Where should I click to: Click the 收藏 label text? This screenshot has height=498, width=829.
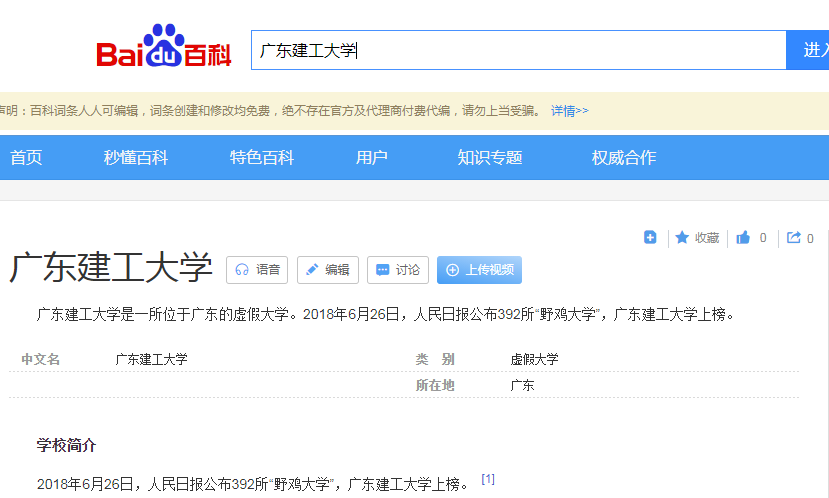coord(707,238)
